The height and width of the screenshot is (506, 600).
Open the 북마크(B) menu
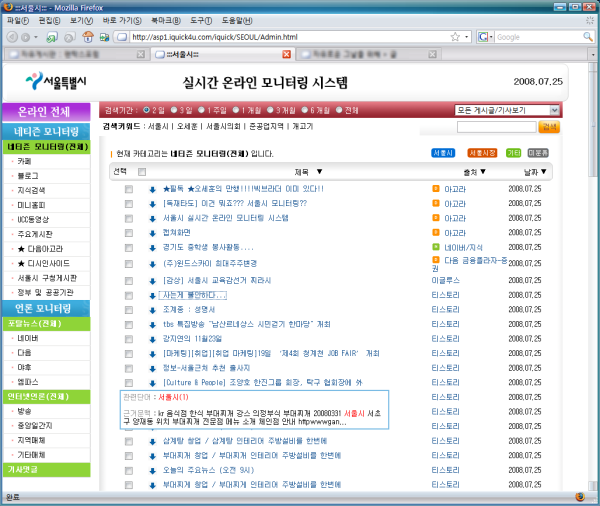[166, 21]
